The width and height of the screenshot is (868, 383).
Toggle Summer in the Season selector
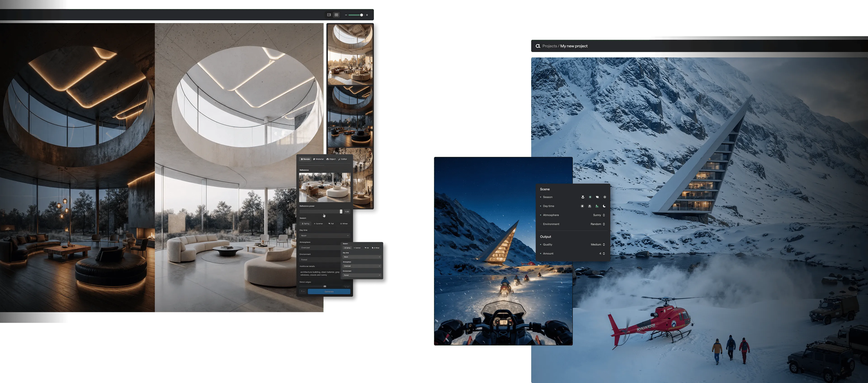tap(318, 224)
